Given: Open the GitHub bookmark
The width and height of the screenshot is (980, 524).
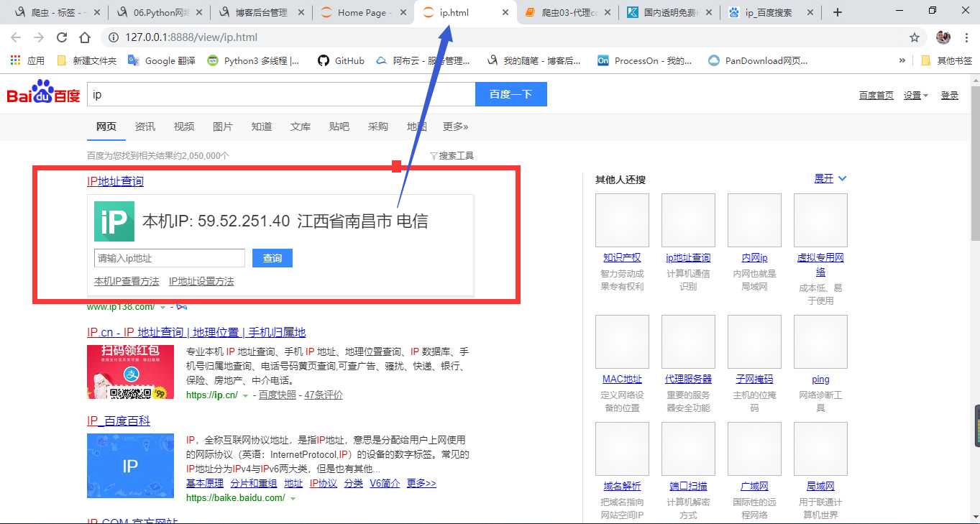Looking at the screenshot, I should [x=342, y=61].
